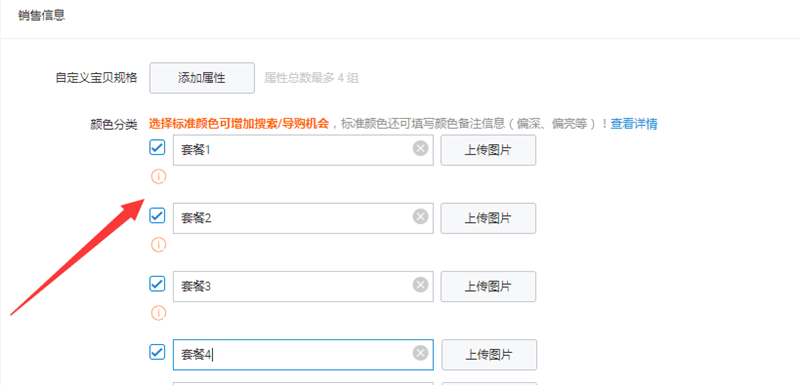Clear the 套餐2 text field
The image size is (800, 385).
tap(420, 217)
